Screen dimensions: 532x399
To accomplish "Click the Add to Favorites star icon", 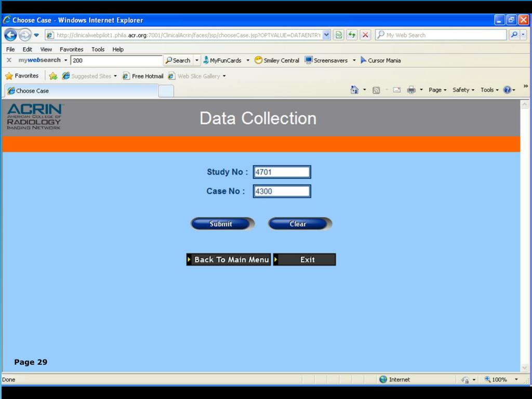I will click(x=53, y=76).
